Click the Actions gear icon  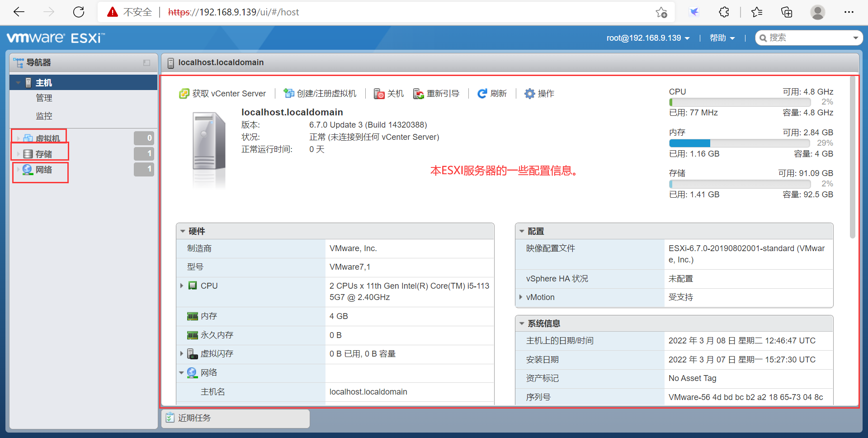[529, 94]
